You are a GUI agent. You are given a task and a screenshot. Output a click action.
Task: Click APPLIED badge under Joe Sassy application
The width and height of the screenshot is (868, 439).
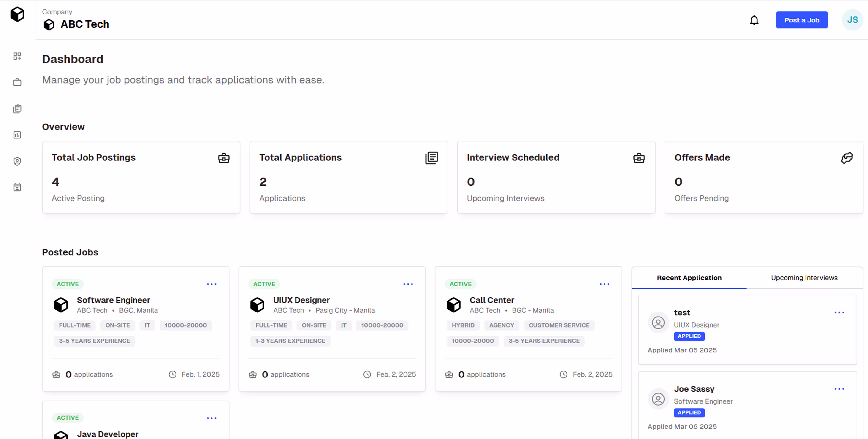(x=689, y=412)
